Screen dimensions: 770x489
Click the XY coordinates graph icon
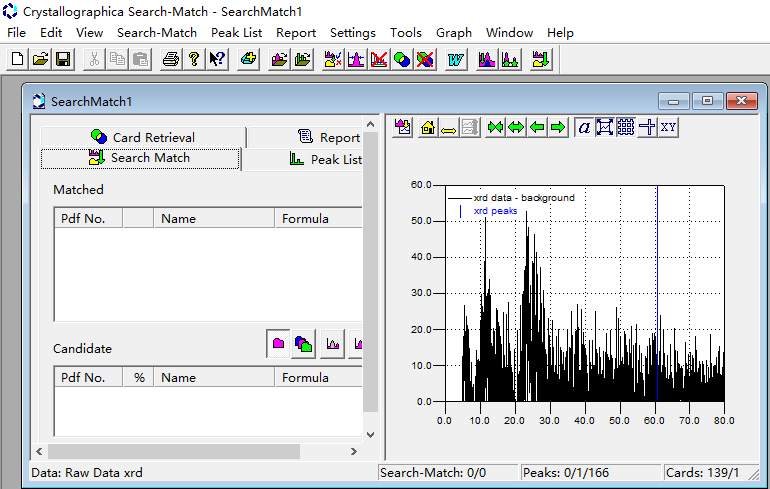click(x=669, y=127)
